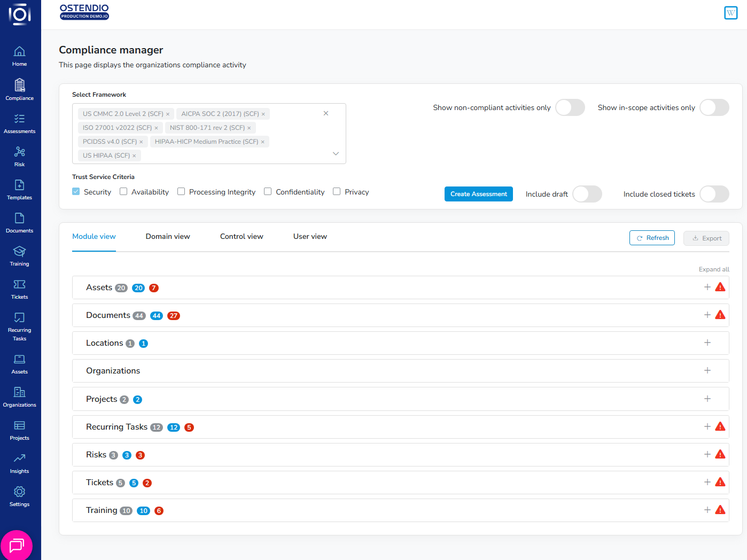Click the Create Assessment button
The width and height of the screenshot is (747, 560).
478,194
